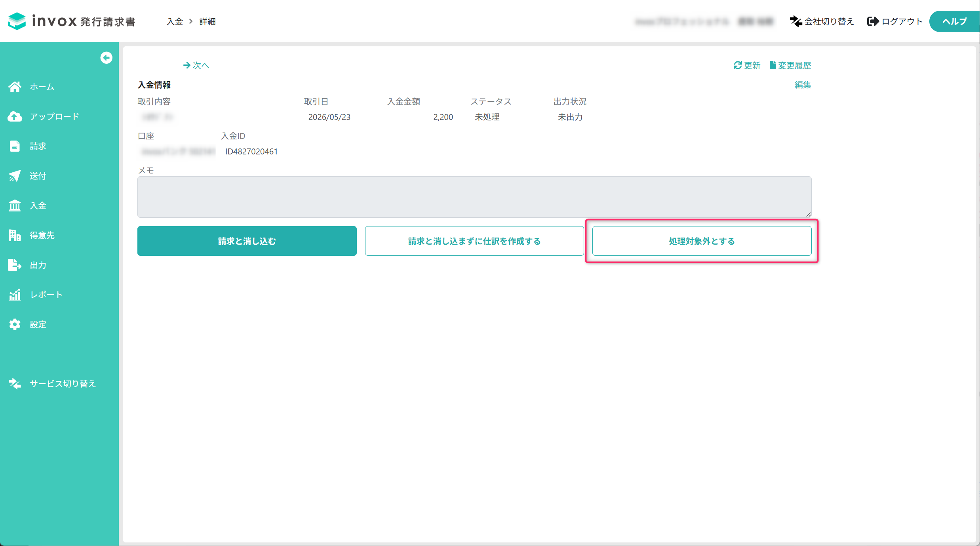Open the ヘルプ button

pos(954,21)
